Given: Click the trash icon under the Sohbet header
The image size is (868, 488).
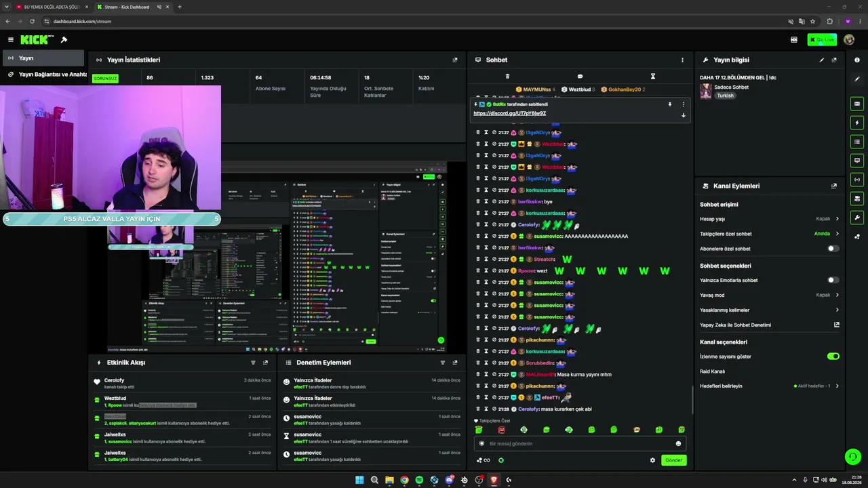Looking at the screenshot, I should (507, 77).
